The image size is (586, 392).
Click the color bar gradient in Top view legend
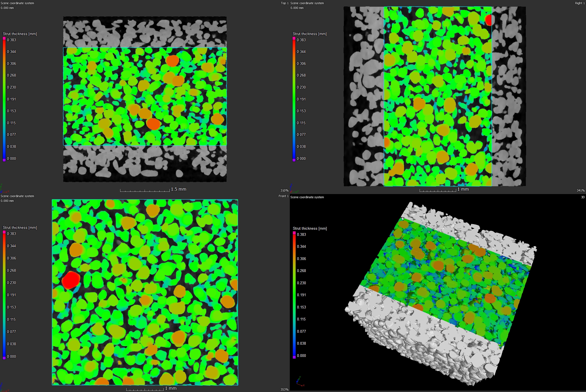click(4, 99)
